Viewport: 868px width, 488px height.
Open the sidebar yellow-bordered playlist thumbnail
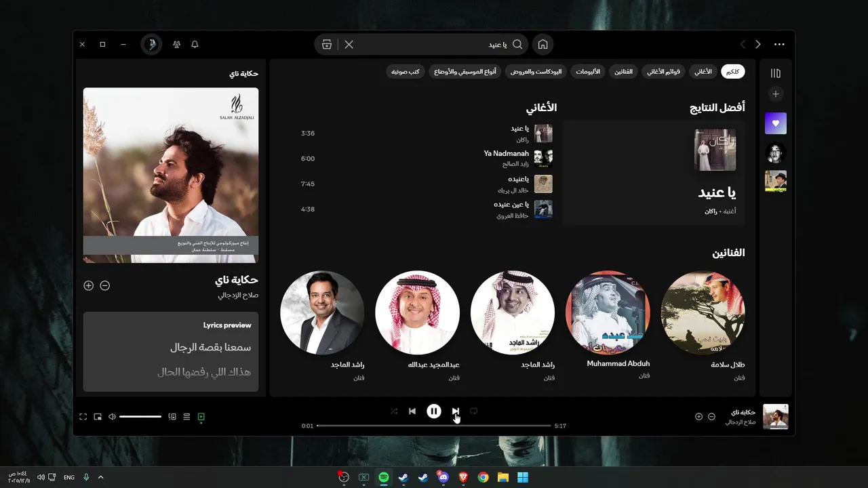(x=776, y=181)
